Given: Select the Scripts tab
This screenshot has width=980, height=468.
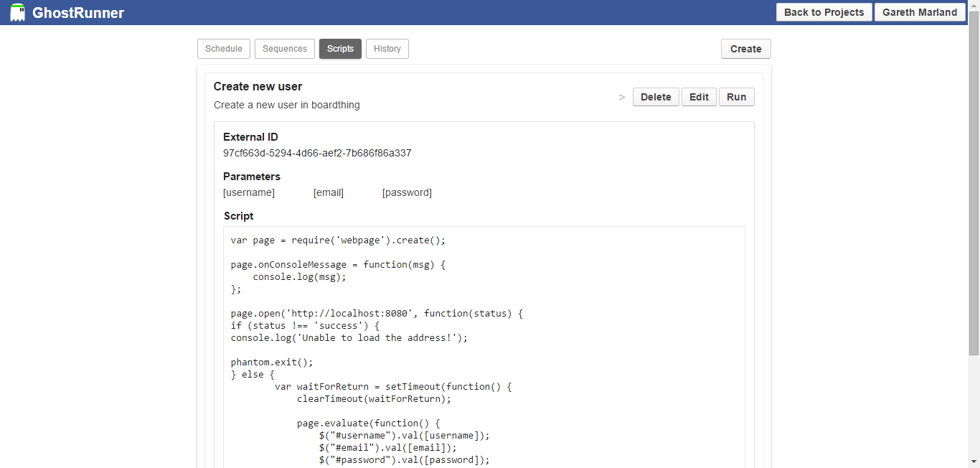Looking at the screenshot, I should pyautogui.click(x=340, y=49).
